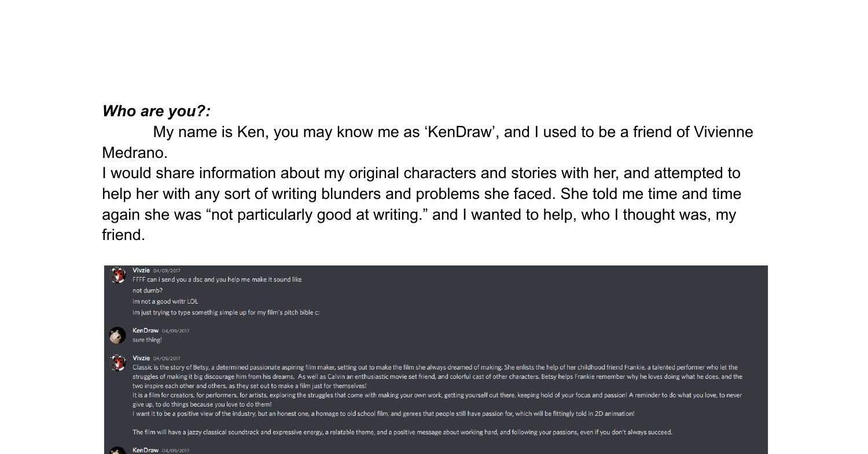Select the Vivzie username above 'Classic is the story'

tap(141, 358)
